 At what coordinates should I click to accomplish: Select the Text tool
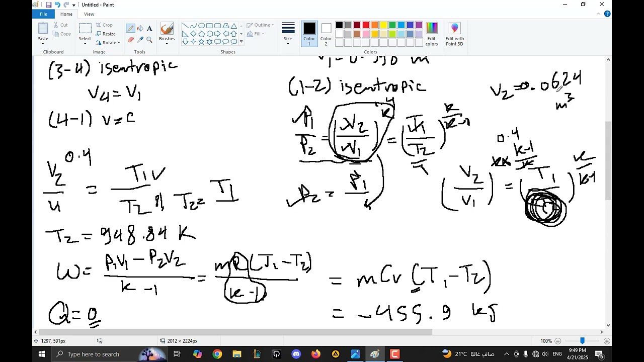(x=149, y=29)
